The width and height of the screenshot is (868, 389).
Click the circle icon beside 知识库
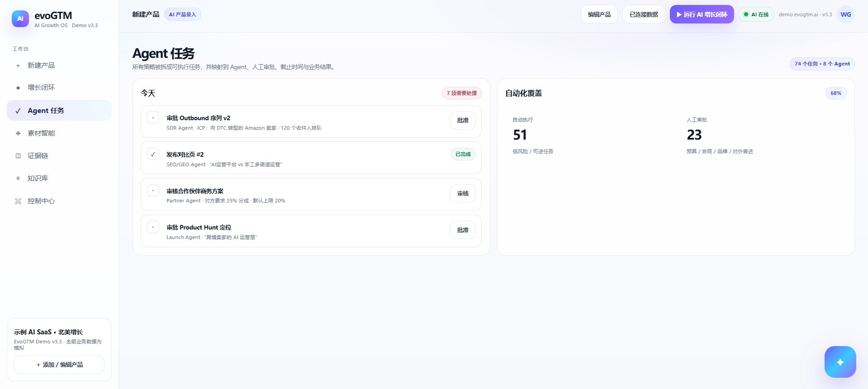click(18, 178)
